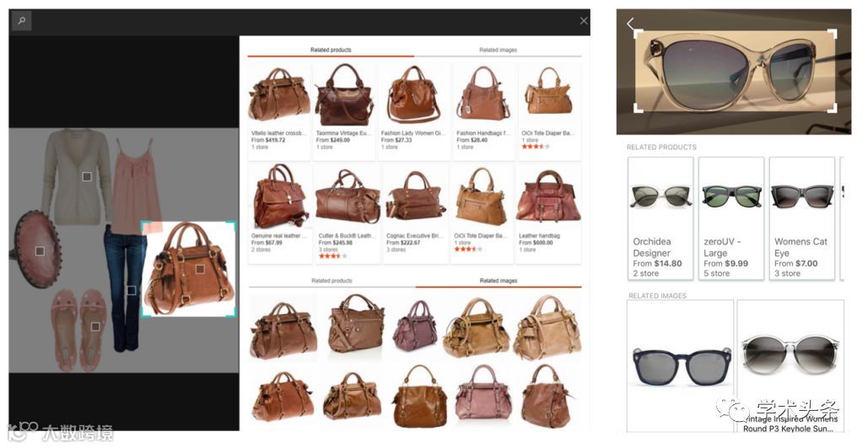Open the Orchidea Designer sunglasses card

pyautogui.click(x=660, y=219)
